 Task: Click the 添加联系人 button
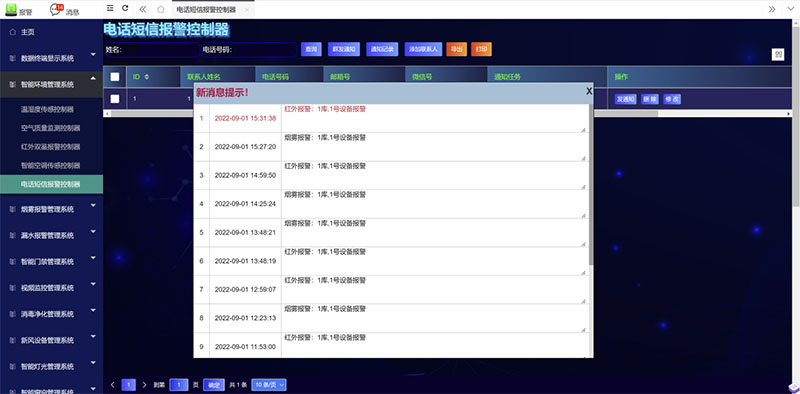tap(423, 49)
